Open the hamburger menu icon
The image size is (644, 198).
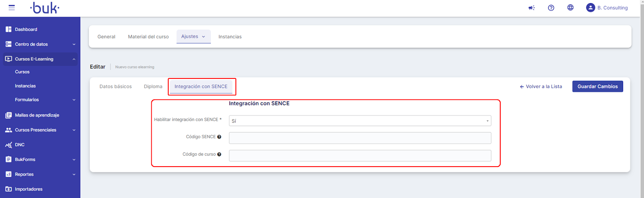[x=12, y=8]
